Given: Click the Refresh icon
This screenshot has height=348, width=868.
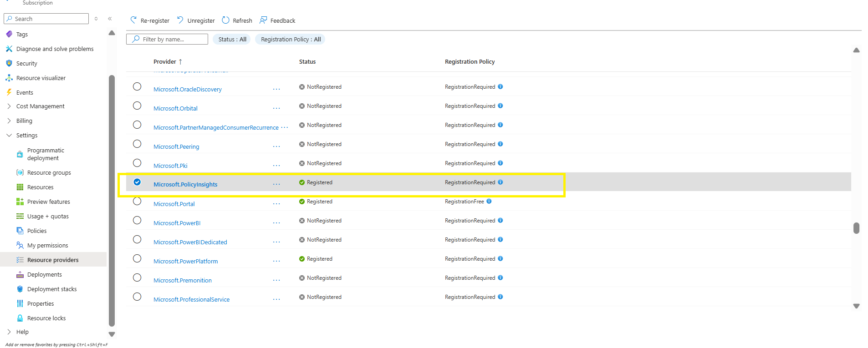Looking at the screenshot, I should (225, 20).
